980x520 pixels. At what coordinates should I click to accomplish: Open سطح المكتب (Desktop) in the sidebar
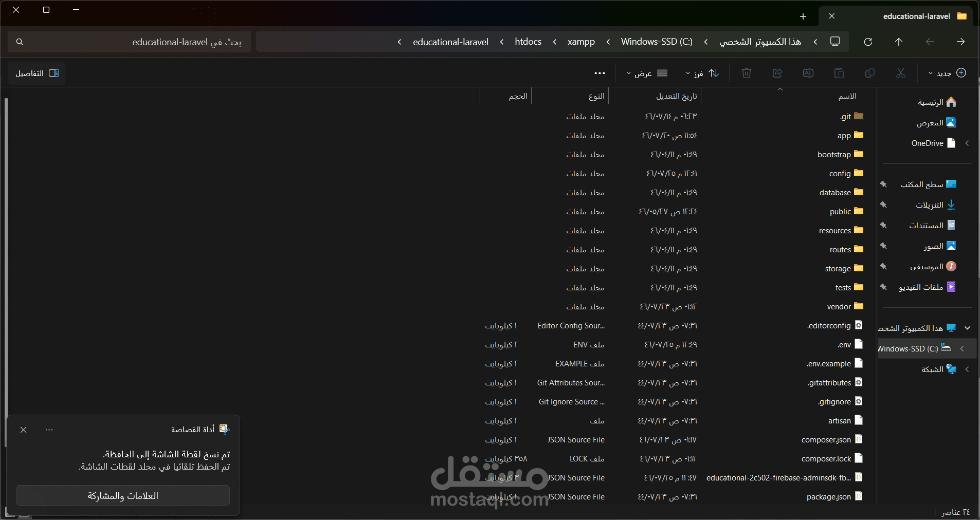click(928, 184)
